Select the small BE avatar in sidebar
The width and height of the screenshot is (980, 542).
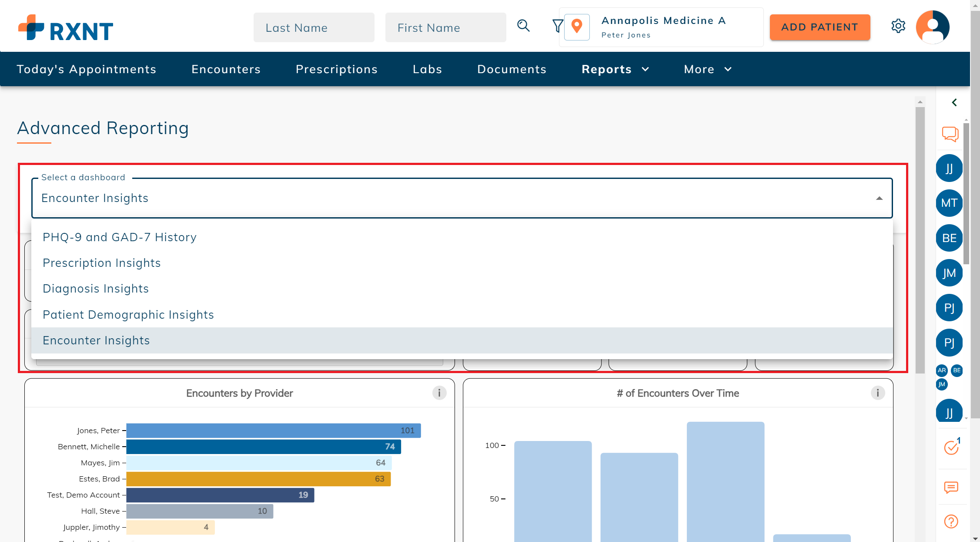point(957,370)
